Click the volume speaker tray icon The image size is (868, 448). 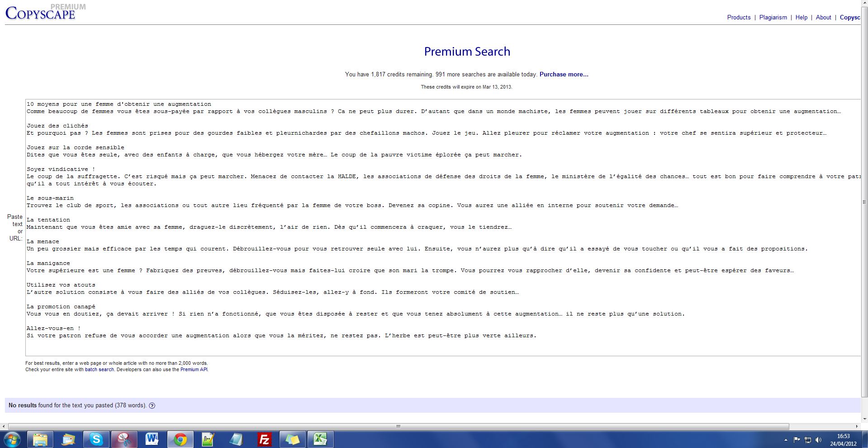818,439
